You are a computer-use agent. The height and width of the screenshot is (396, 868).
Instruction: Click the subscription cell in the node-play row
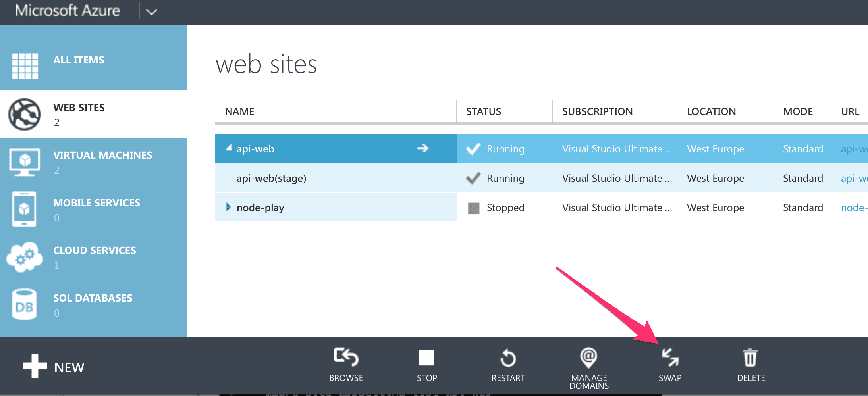point(617,208)
